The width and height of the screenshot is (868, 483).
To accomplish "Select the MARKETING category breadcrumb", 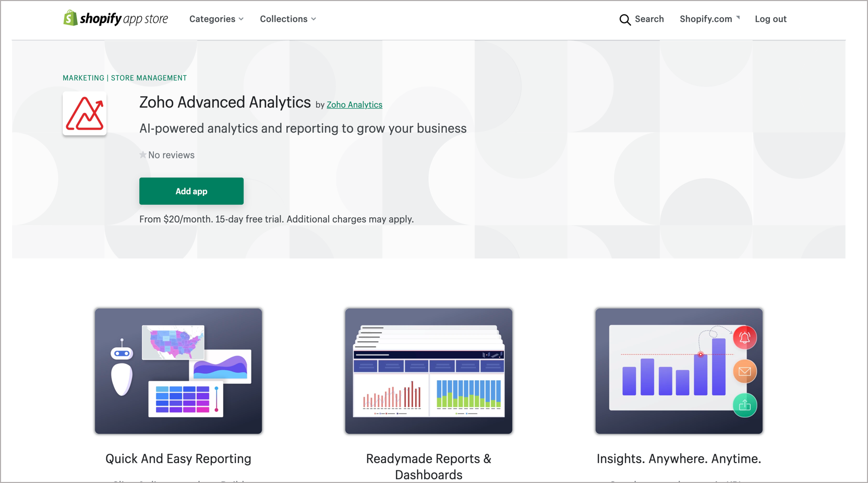I will tap(83, 78).
